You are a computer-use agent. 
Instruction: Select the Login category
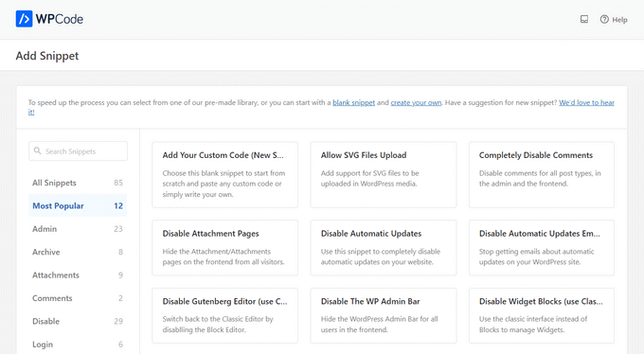[78, 345]
